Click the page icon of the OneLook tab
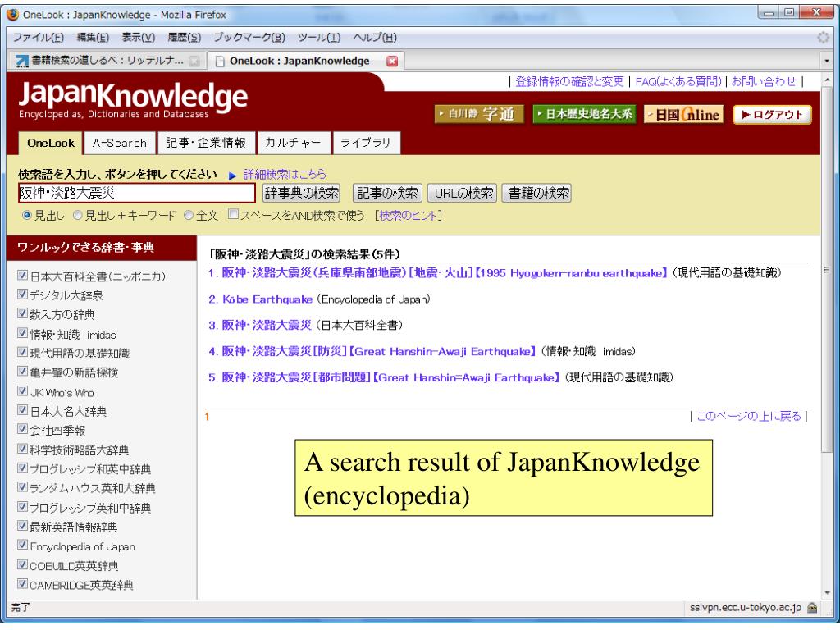Screen dimensions: 840x630 pos(219,61)
